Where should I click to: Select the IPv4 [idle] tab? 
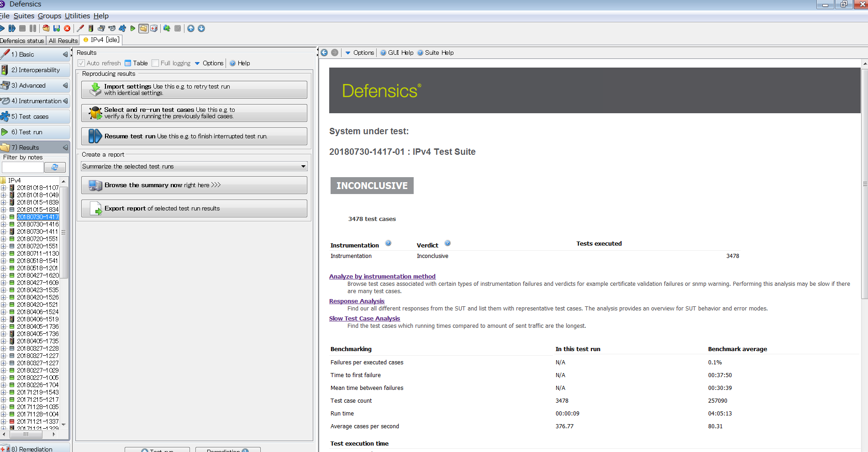(x=101, y=40)
